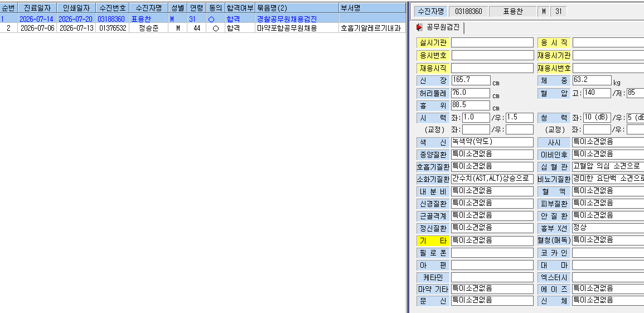The image size is (644, 313).
Task: Click the 색신 field showing 녹색약(약도)
Action: click(x=492, y=142)
